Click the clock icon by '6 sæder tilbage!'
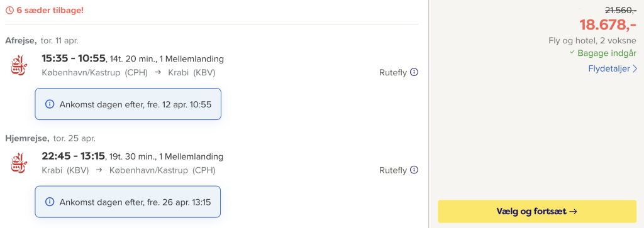 (9, 10)
